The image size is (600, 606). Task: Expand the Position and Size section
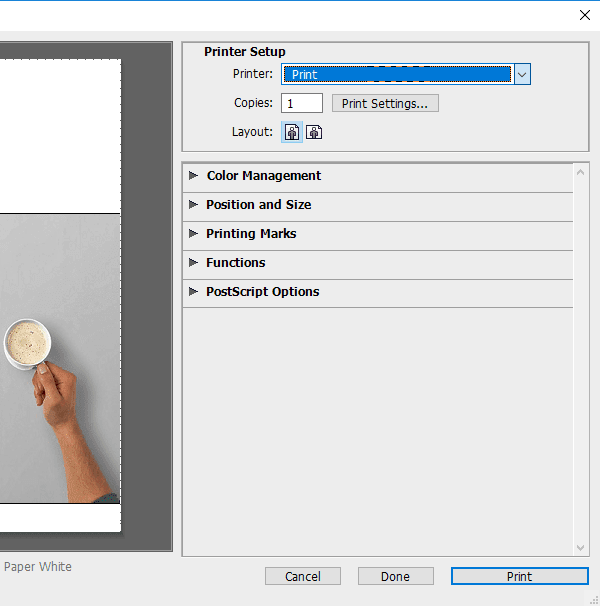click(378, 205)
